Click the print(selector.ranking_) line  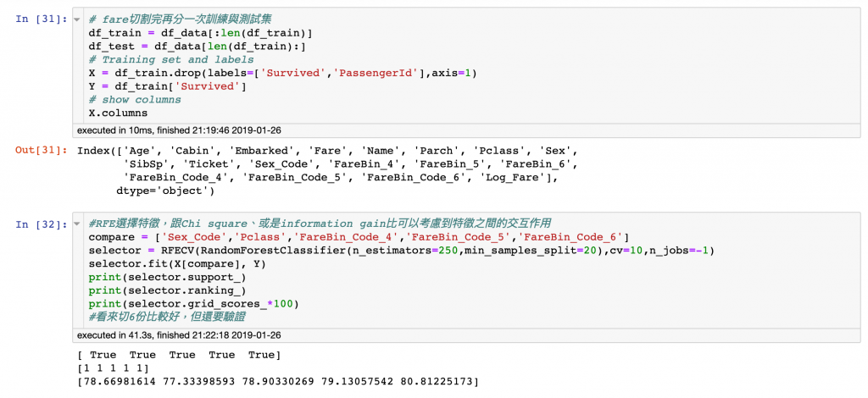(x=167, y=291)
